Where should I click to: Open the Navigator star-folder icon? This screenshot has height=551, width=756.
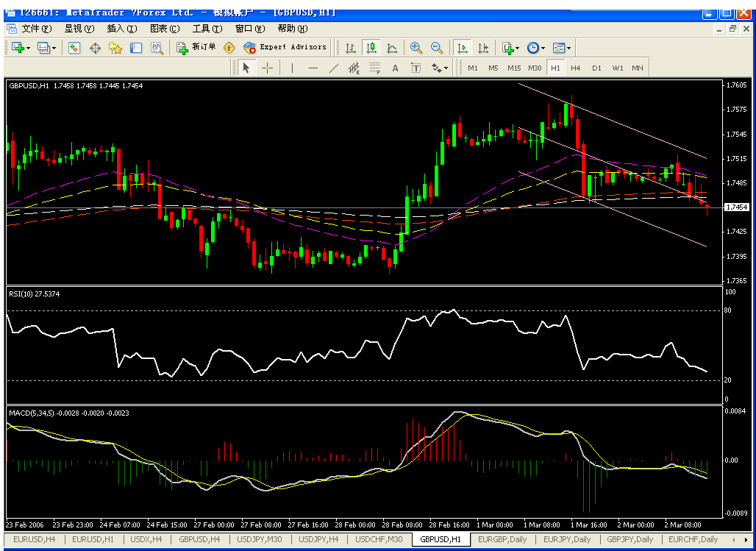pos(115,47)
